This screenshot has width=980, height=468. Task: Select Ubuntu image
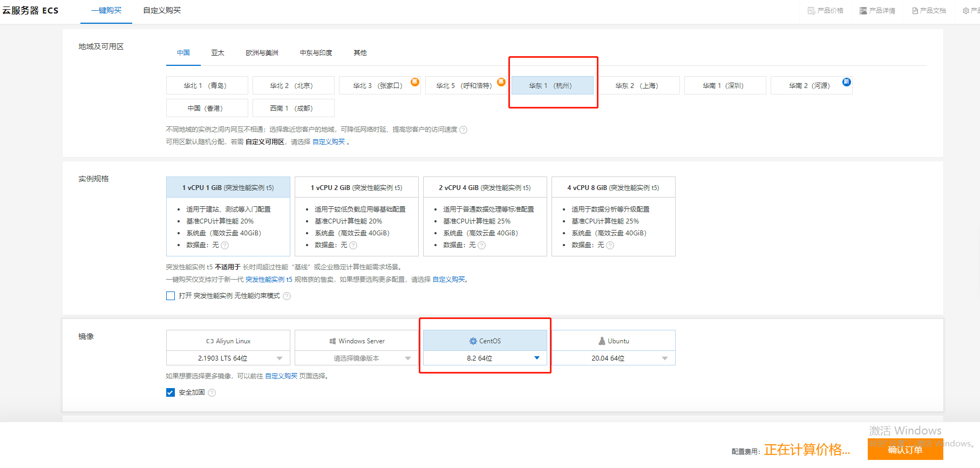click(614, 341)
